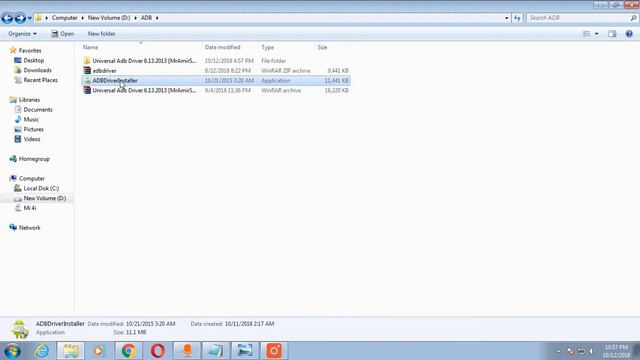Select Network in the navigation pane

(29, 228)
